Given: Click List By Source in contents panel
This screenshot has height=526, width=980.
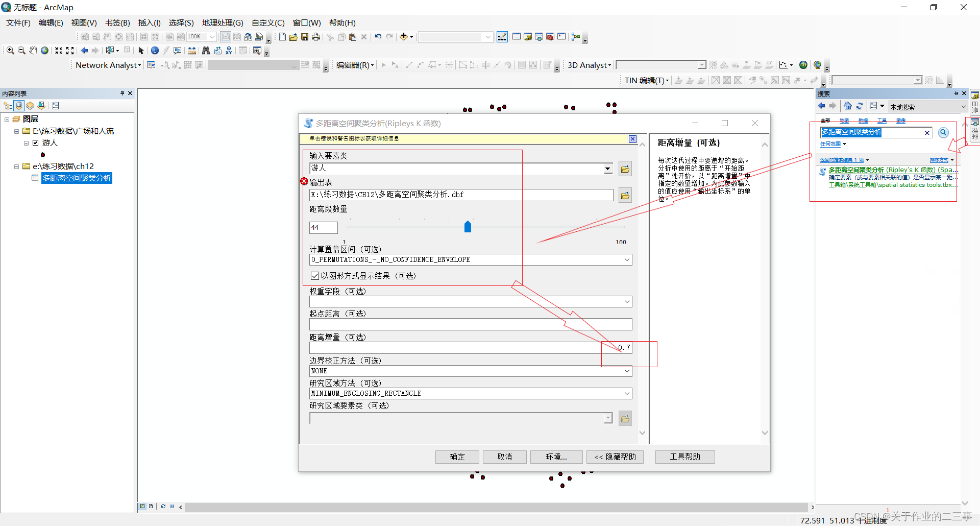Looking at the screenshot, I should pyautogui.click(x=19, y=106).
